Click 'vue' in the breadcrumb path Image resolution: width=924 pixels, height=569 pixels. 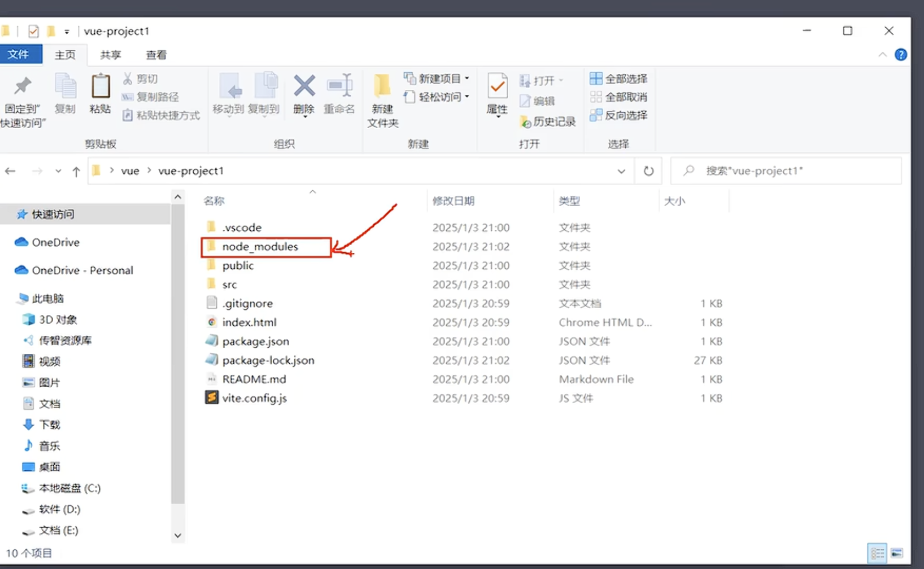coord(130,170)
